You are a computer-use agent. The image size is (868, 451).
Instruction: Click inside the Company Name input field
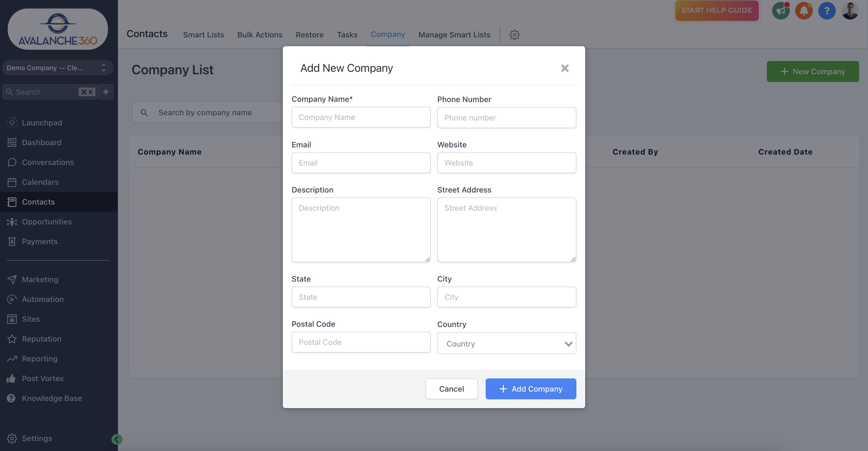[x=361, y=117]
